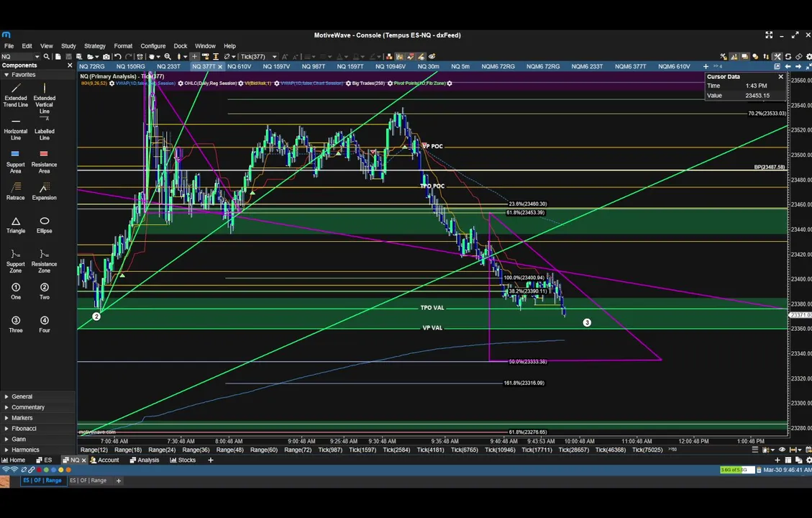
Task: Choose the Resistance Area tool
Action: 45,162
